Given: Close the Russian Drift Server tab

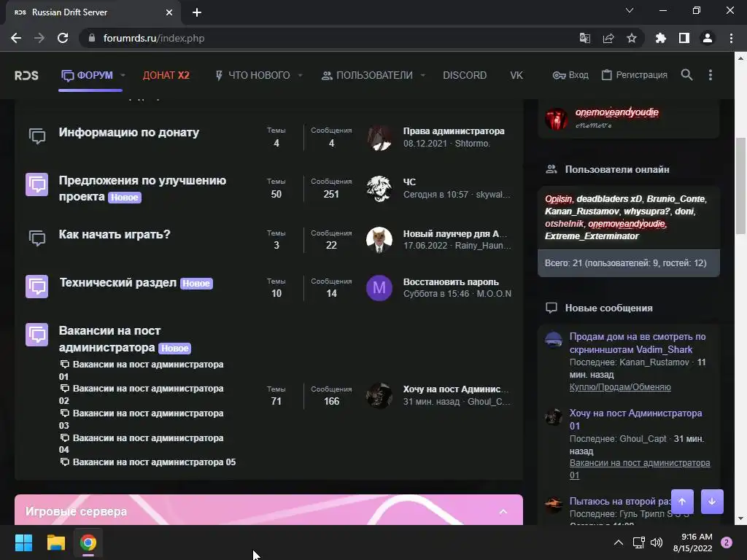Looking at the screenshot, I should tap(169, 12).
